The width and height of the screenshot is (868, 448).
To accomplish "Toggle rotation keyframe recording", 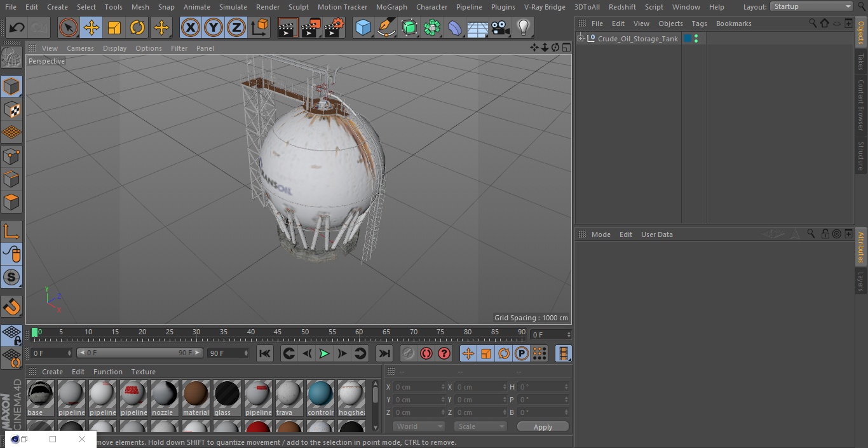I will click(x=504, y=353).
